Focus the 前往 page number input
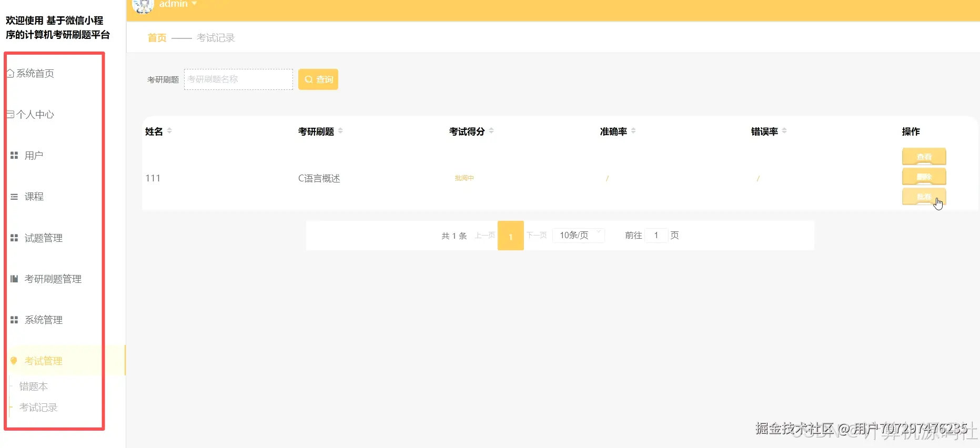Screen dimensions: 980x448 [656, 235]
